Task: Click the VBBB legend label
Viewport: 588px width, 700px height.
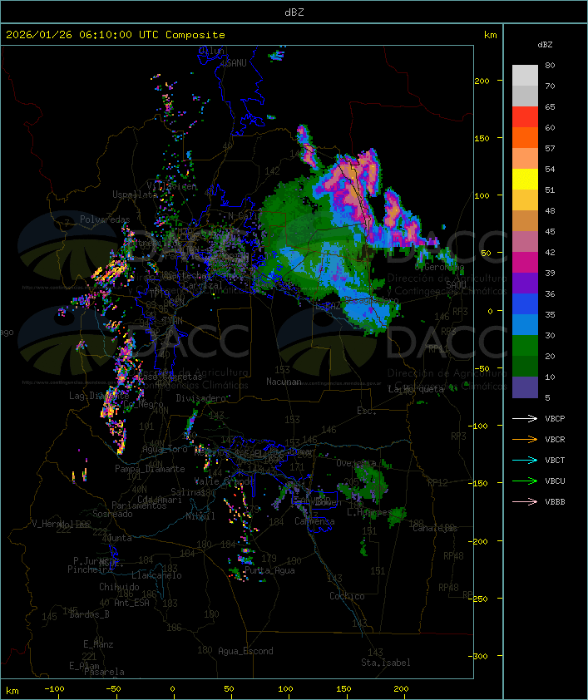Action: coord(555,502)
